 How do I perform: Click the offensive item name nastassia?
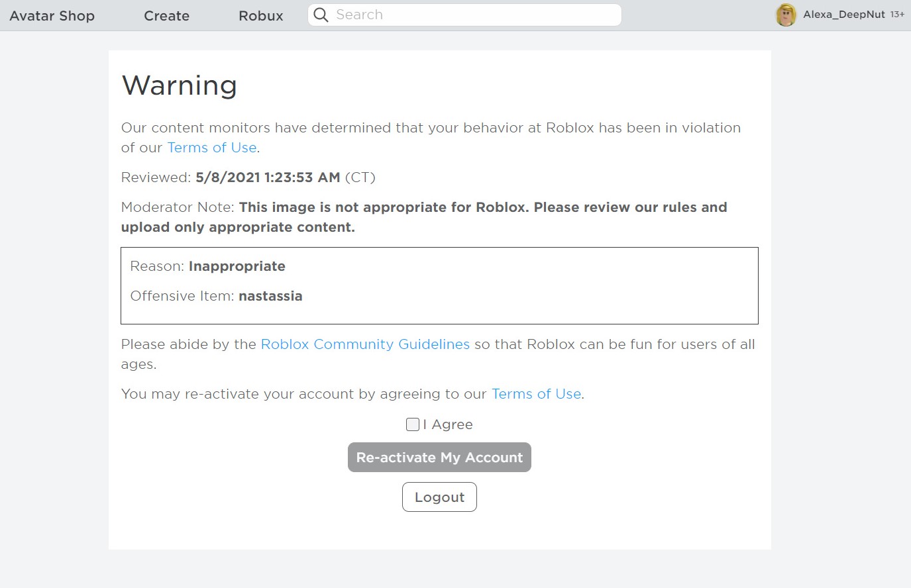coord(270,296)
